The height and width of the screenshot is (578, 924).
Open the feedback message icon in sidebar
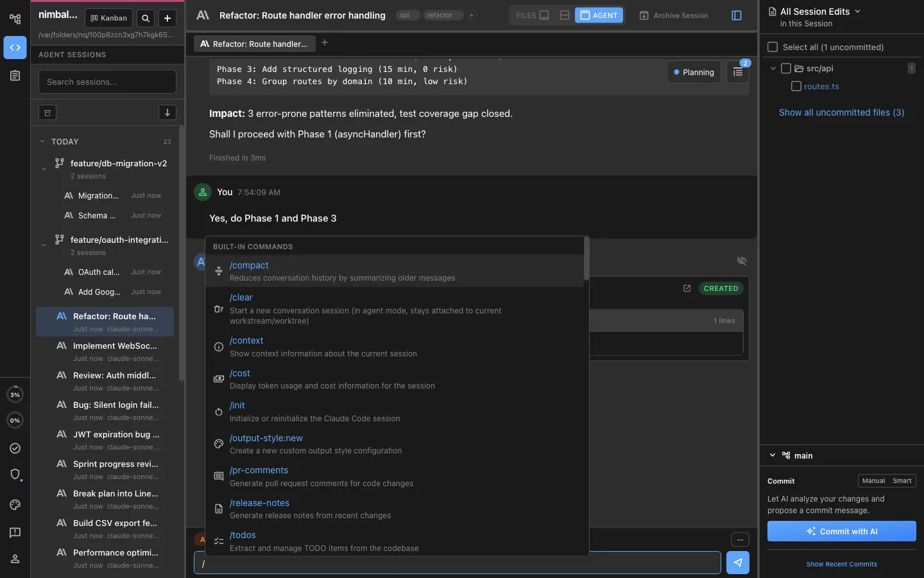pos(14,533)
